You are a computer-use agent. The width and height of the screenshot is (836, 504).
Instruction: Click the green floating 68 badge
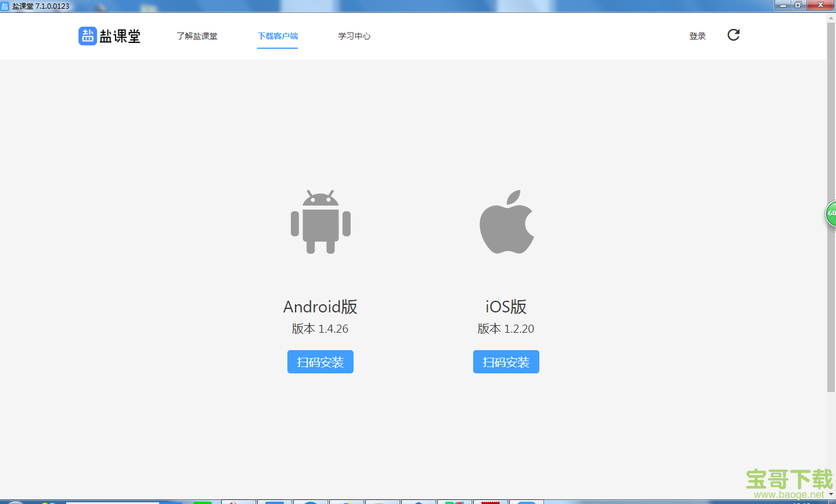(831, 213)
